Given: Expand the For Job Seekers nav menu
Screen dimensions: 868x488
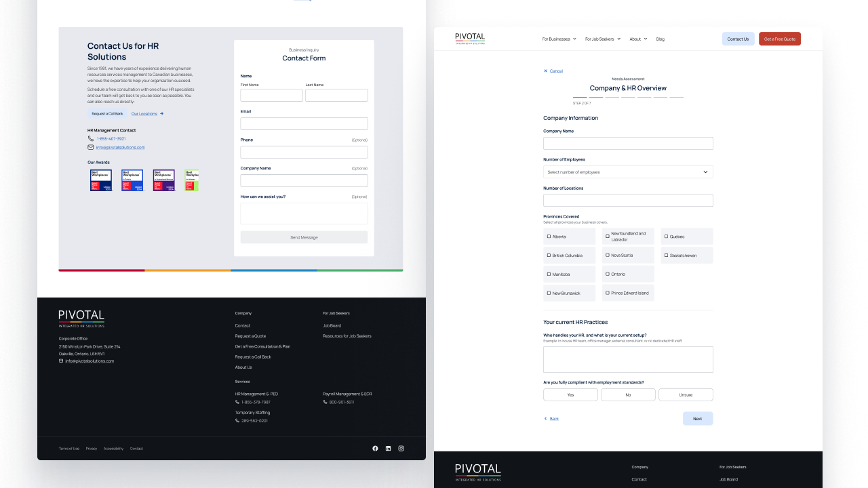Looking at the screenshot, I should 603,39.
